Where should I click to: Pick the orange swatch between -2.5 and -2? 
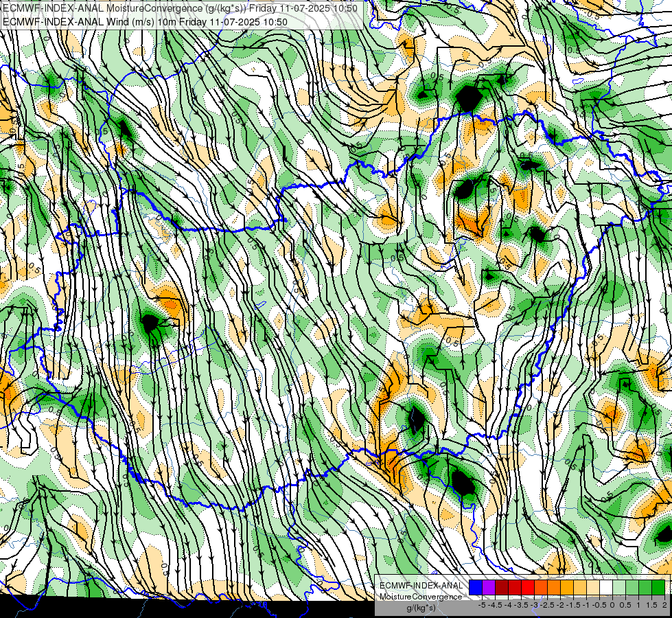[554, 588]
